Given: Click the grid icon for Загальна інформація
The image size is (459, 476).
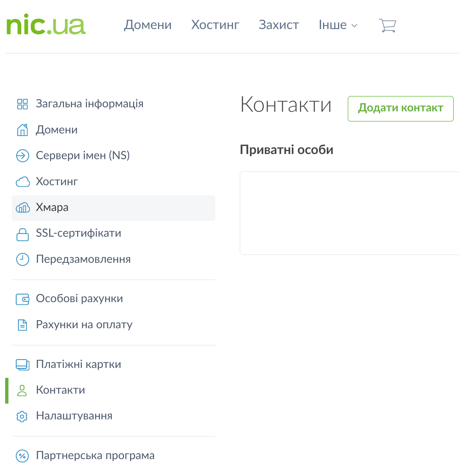Looking at the screenshot, I should click(x=22, y=104).
